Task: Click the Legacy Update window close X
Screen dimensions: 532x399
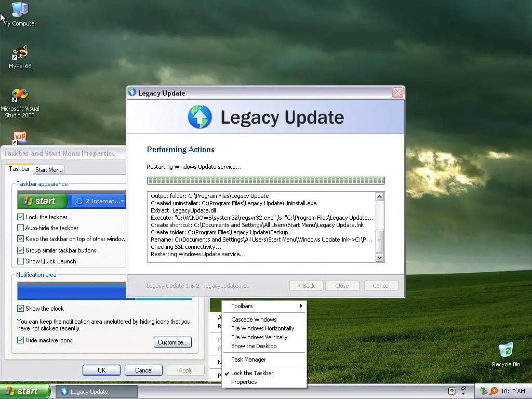Action: click(397, 92)
